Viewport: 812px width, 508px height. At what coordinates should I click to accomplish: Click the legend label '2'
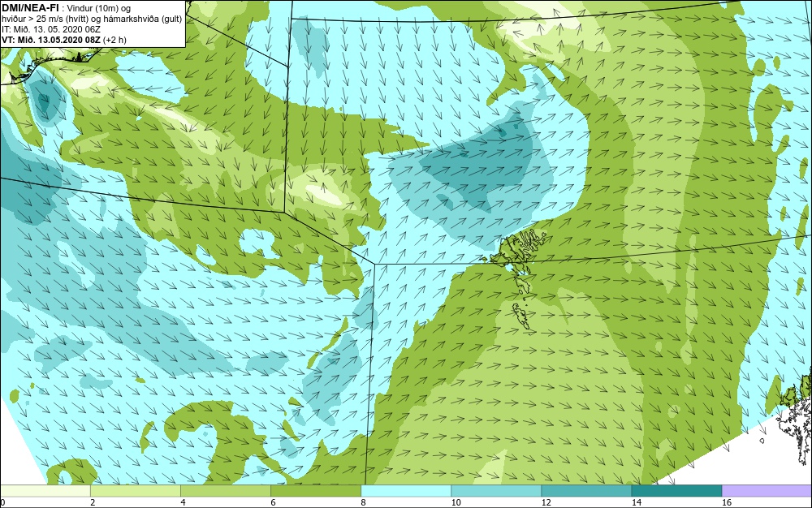(93, 502)
